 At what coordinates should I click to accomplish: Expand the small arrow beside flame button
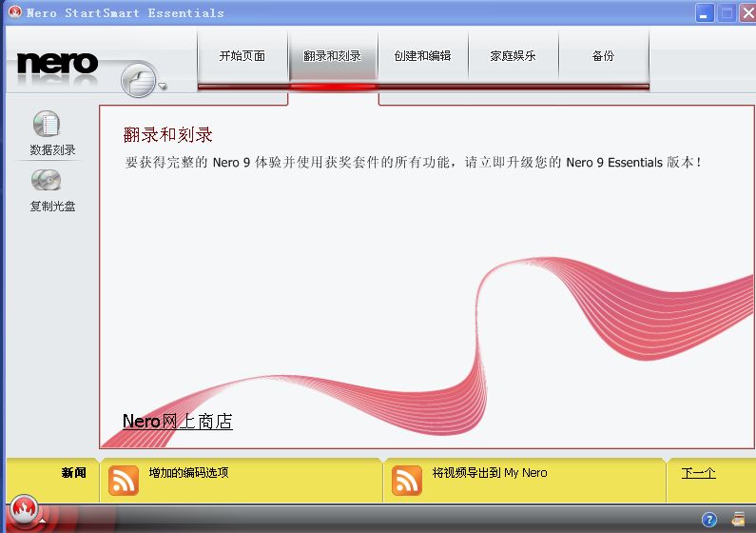click(x=43, y=521)
